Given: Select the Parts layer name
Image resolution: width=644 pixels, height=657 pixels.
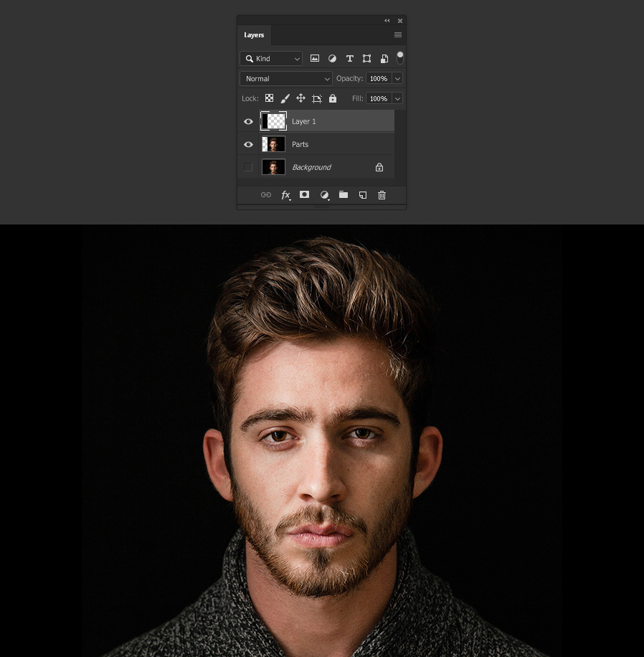Looking at the screenshot, I should tap(300, 144).
